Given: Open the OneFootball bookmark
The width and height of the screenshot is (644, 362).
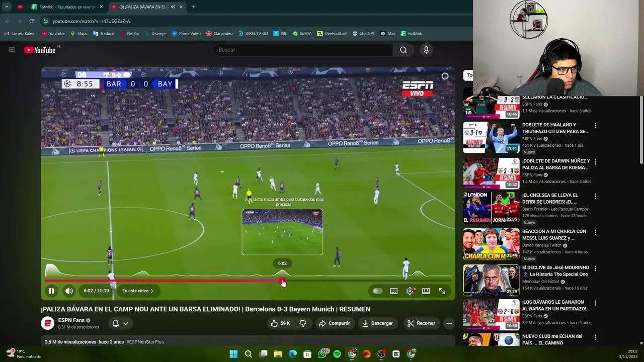Looking at the screenshot, I should [332, 34].
